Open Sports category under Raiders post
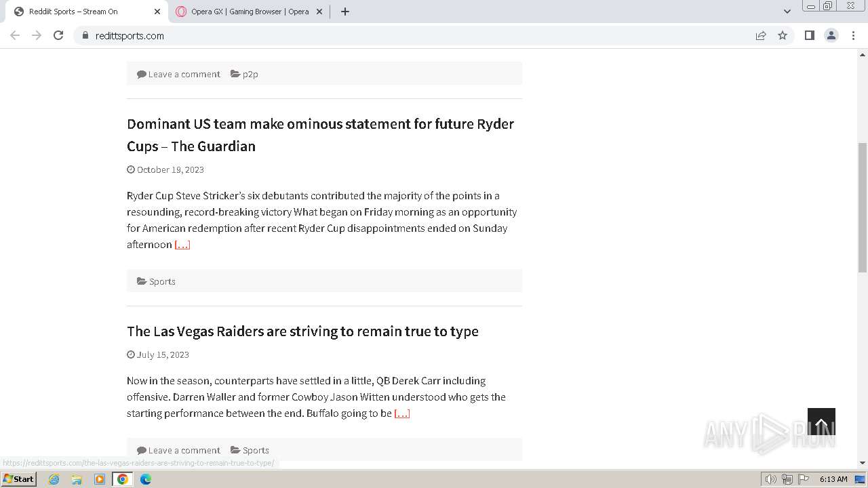The image size is (868, 488). (x=256, y=450)
